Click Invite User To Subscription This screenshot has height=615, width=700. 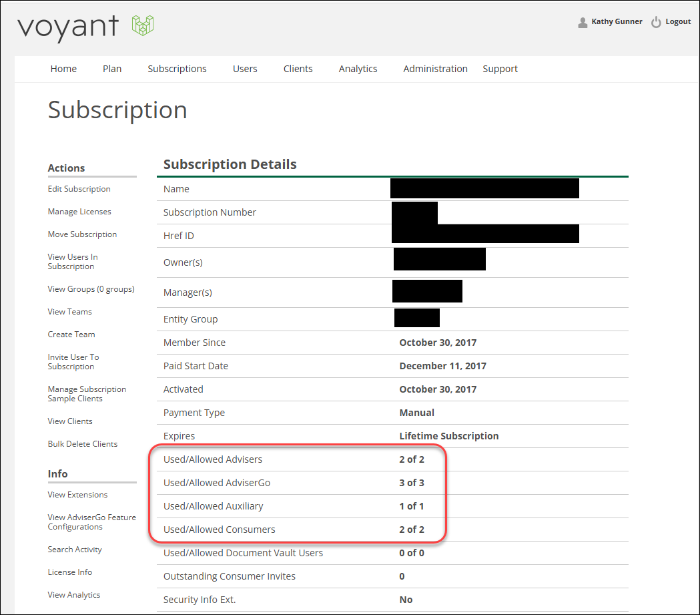click(x=73, y=362)
